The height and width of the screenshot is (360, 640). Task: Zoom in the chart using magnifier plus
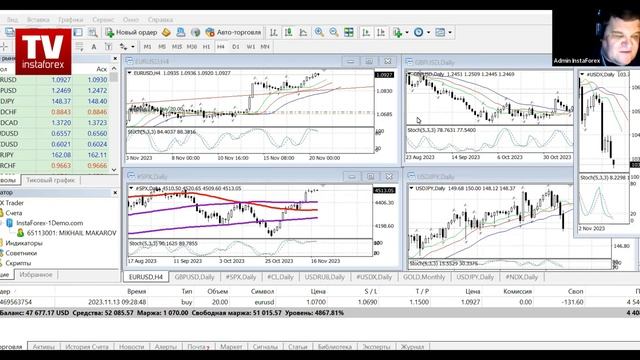(x=319, y=32)
